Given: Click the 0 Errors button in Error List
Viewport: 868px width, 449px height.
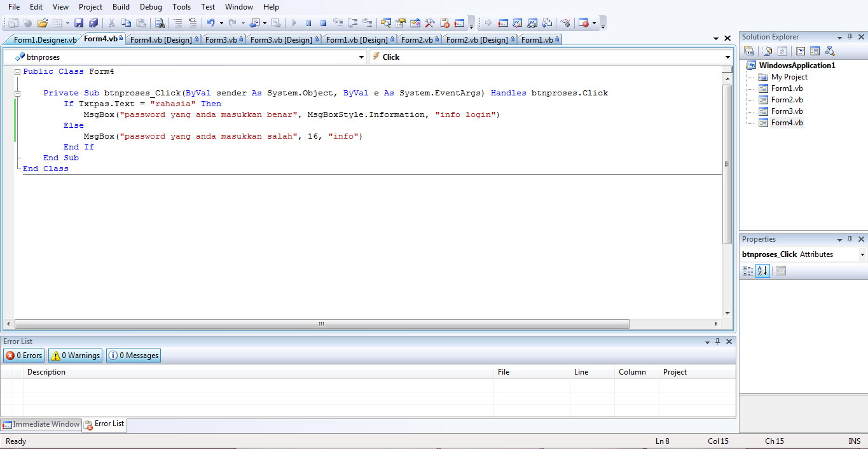Looking at the screenshot, I should (24, 356).
